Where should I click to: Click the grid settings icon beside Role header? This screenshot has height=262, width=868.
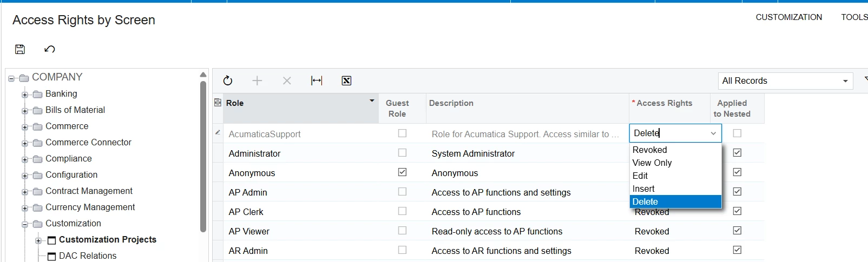pyautogui.click(x=218, y=103)
